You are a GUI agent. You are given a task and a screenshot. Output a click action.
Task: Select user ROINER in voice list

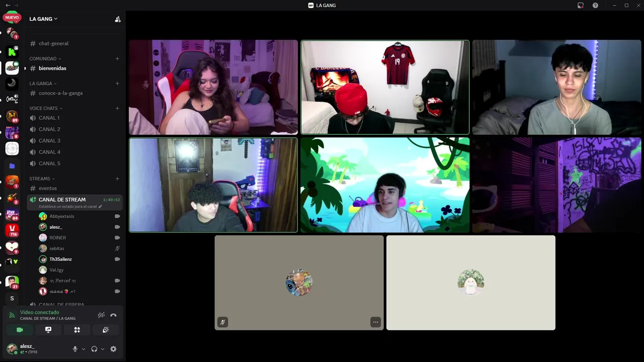[x=79, y=238]
